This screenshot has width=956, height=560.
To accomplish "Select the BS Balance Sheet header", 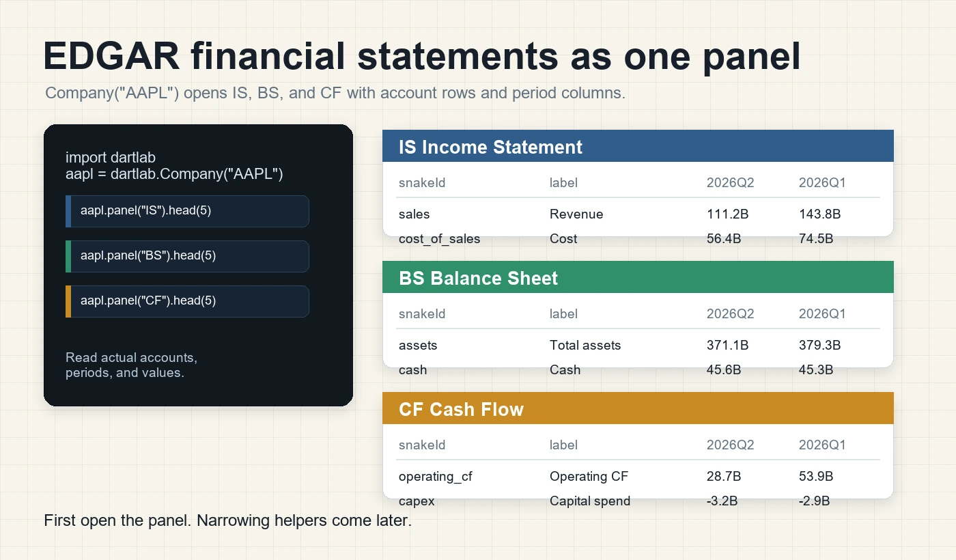I will click(x=638, y=277).
